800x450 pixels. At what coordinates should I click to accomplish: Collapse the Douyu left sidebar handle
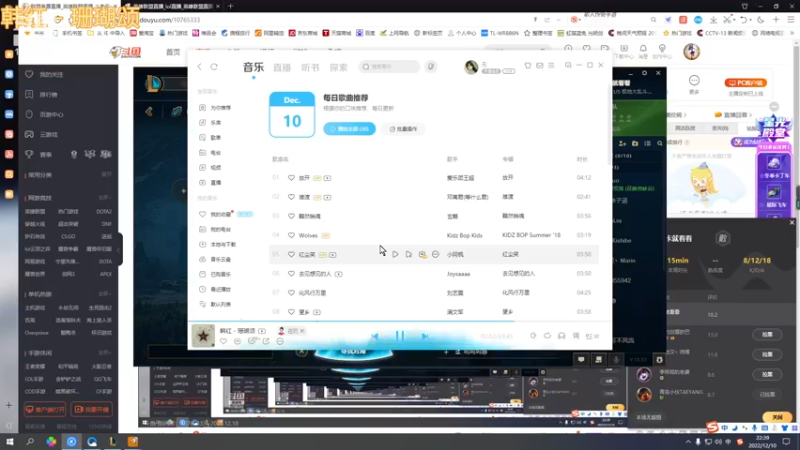(x=119, y=249)
